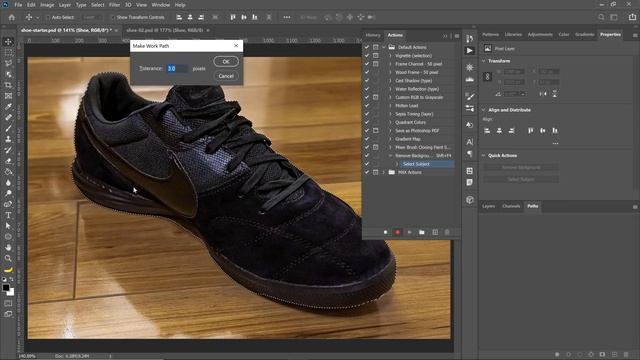Click the Stop recording button in Actions panel
The width and height of the screenshot is (640, 360).
coord(385,232)
